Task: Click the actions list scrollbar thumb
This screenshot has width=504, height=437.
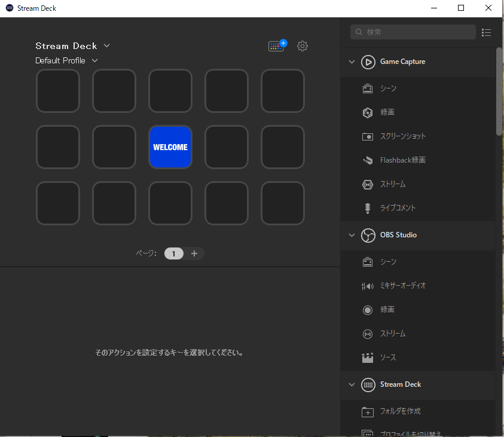Action: click(499, 91)
